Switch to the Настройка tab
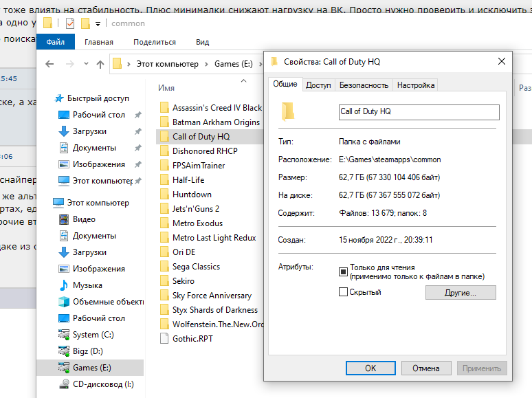This screenshot has width=532, height=398. click(416, 85)
